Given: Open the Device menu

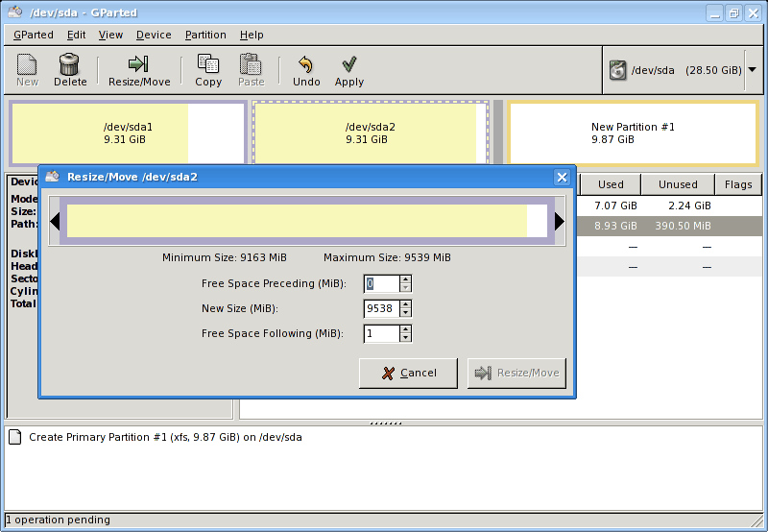Looking at the screenshot, I should (154, 35).
